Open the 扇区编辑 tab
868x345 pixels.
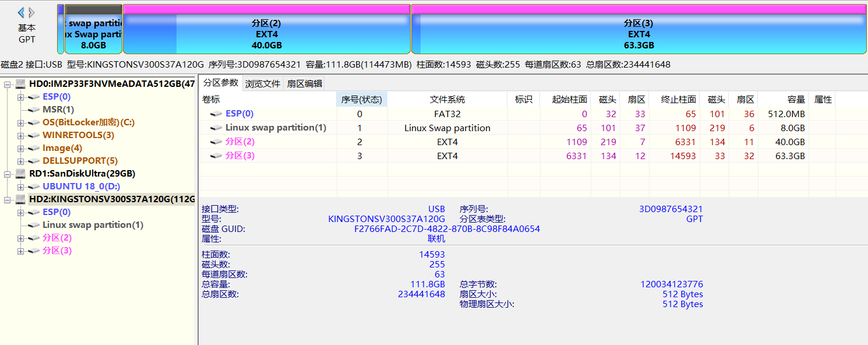pyautogui.click(x=304, y=83)
